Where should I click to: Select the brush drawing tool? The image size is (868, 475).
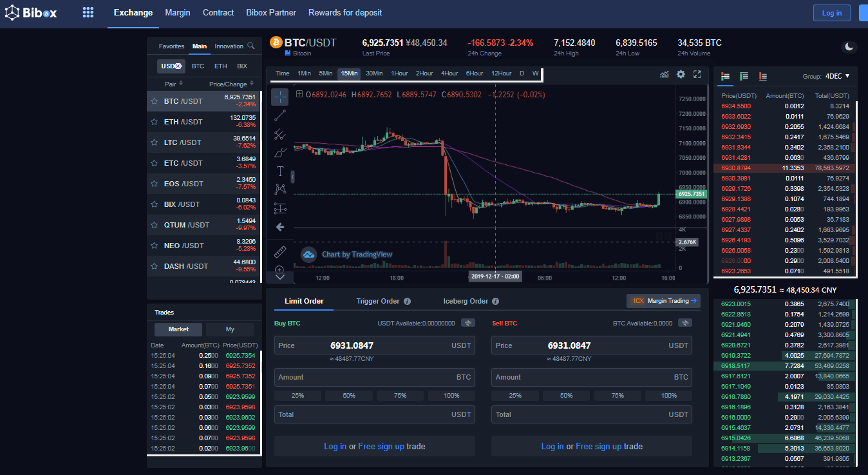[x=280, y=153]
